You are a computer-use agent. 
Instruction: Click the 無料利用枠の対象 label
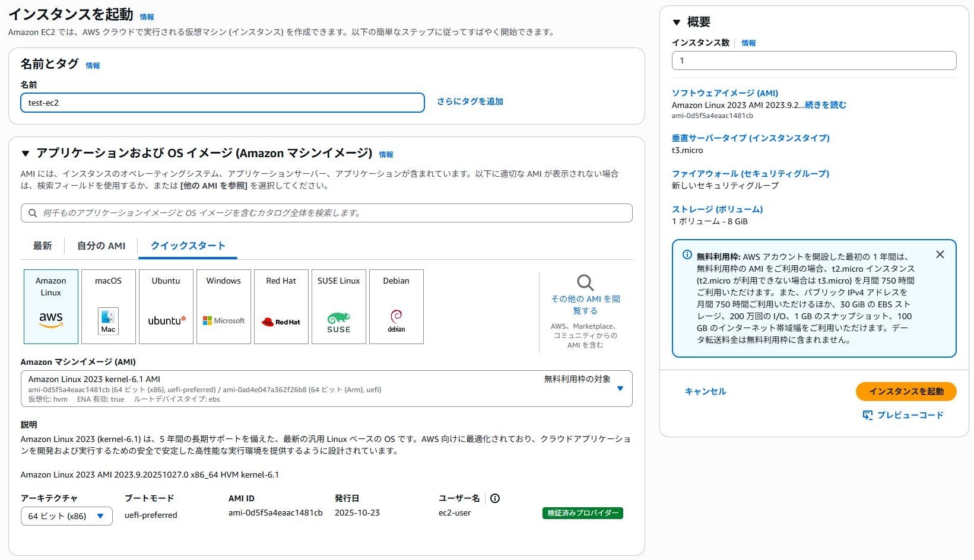point(578,379)
